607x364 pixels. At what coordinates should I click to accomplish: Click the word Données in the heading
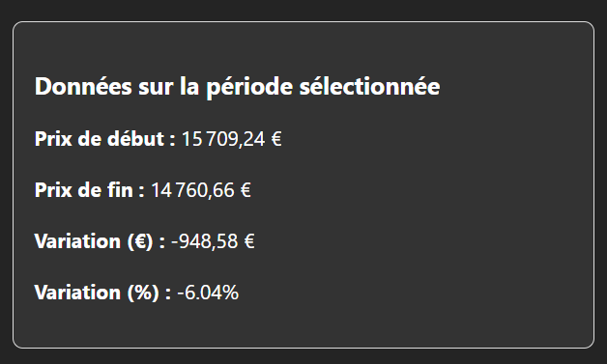(x=83, y=86)
